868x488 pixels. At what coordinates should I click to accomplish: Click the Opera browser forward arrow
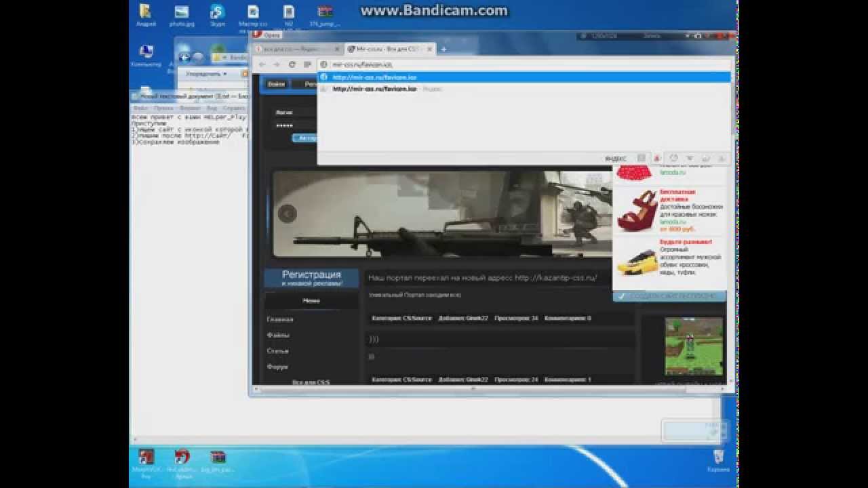tap(277, 64)
